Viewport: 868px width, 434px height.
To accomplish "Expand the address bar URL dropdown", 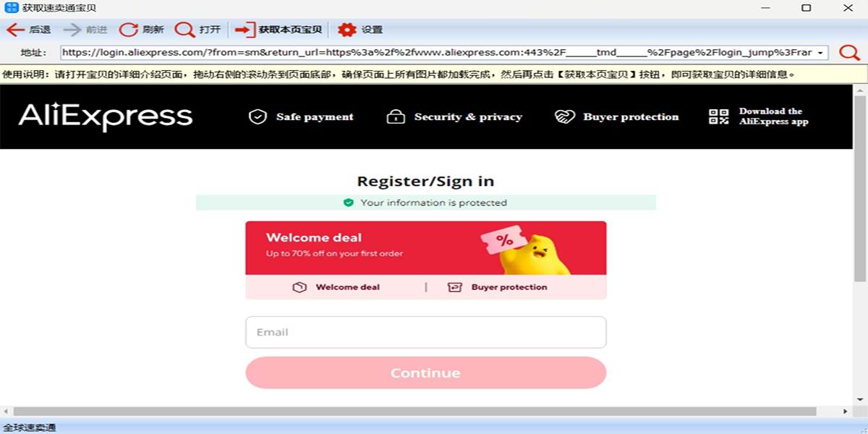I will click(x=821, y=53).
